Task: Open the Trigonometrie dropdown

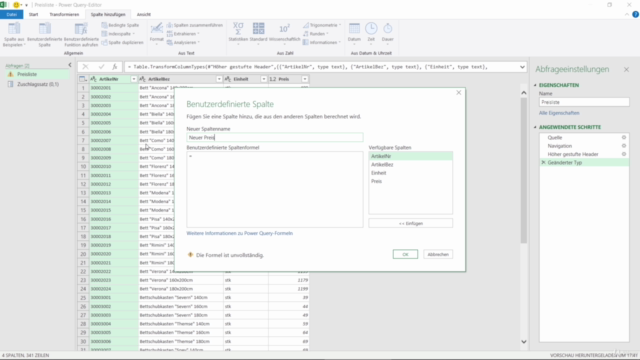Action: tap(322, 25)
